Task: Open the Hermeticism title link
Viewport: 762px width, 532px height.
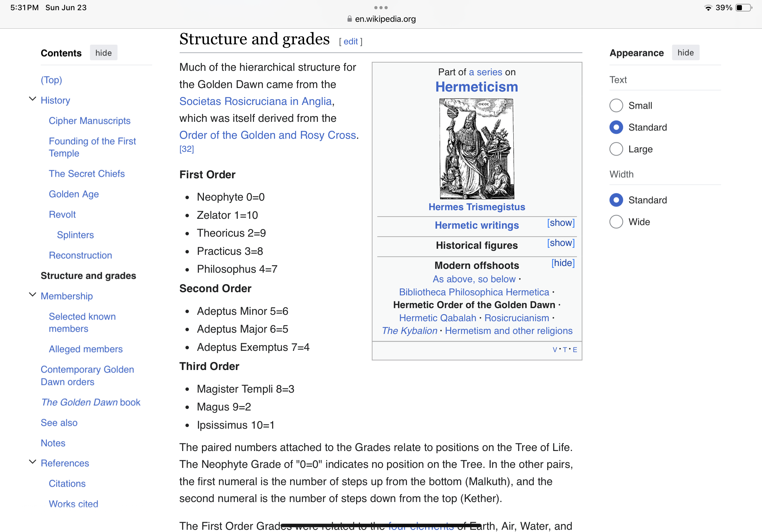Action: click(477, 87)
